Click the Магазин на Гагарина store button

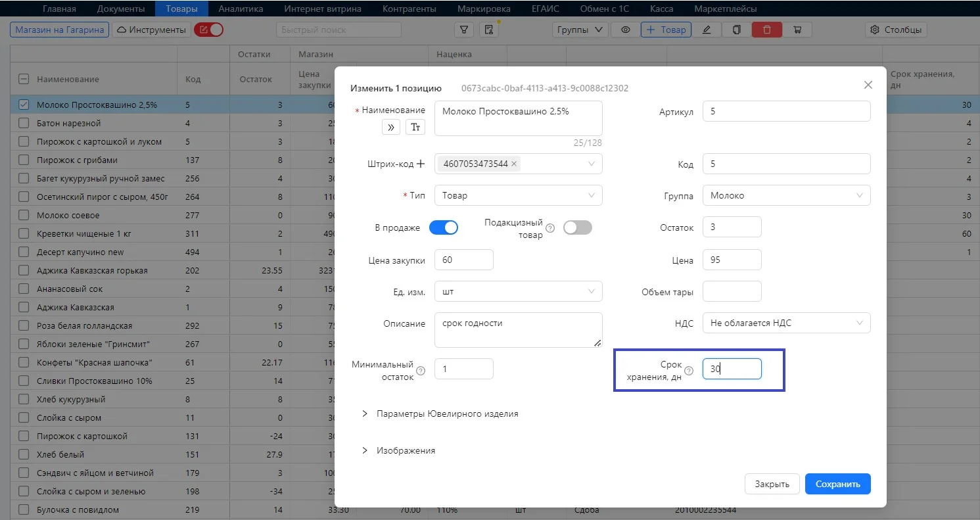pos(59,30)
